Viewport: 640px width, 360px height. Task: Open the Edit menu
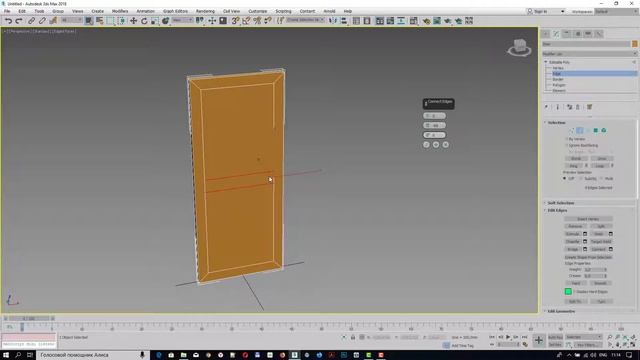coord(22,11)
